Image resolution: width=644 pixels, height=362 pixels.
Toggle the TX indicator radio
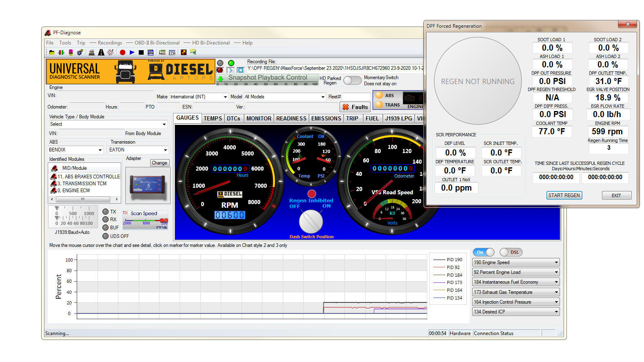click(106, 211)
